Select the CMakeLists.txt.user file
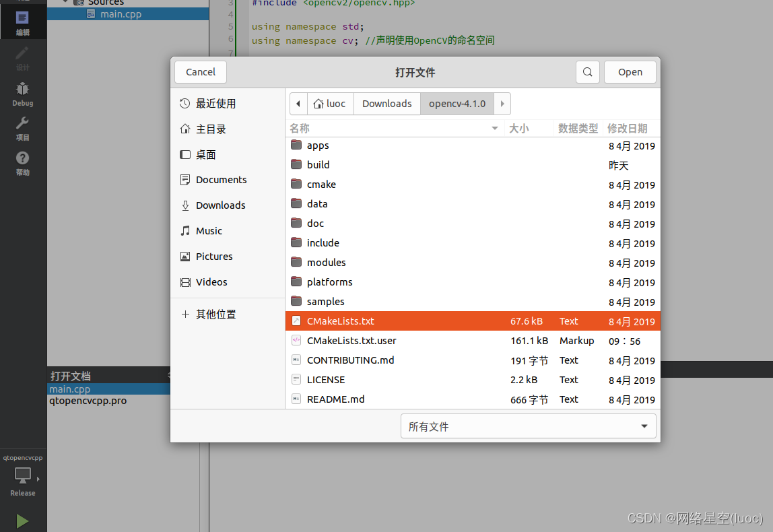This screenshot has height=532, width=773. tap(473, 341)
